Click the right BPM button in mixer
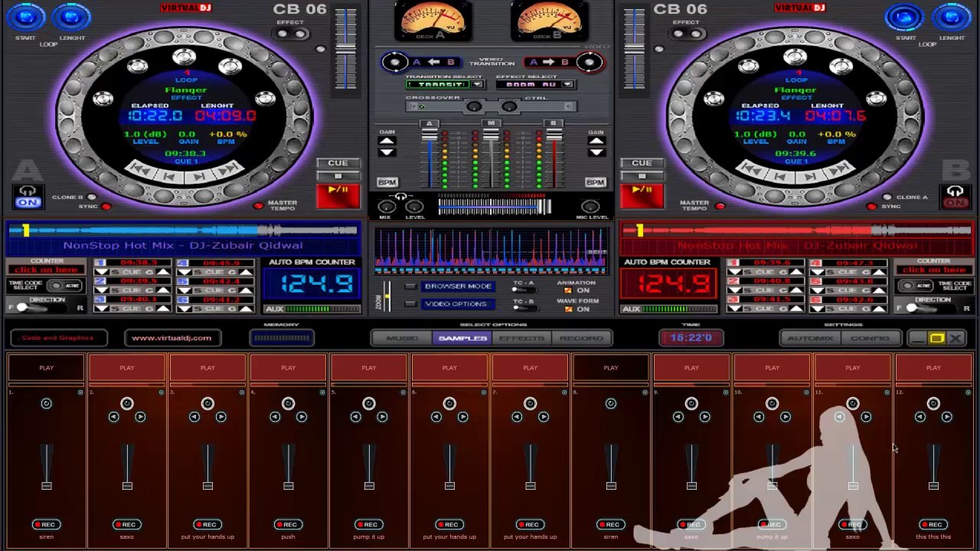This screenshot has width=980, height=551. tap(596, 182)
